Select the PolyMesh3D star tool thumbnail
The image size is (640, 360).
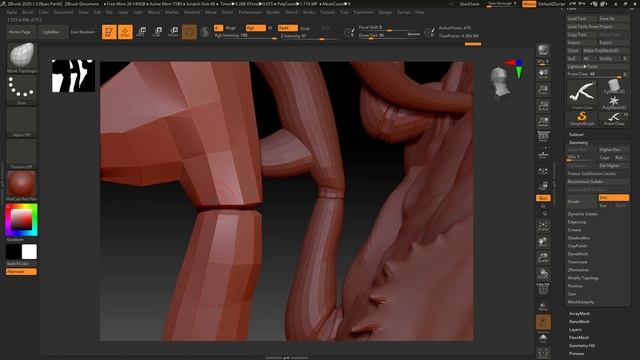[x=614, y=102]
